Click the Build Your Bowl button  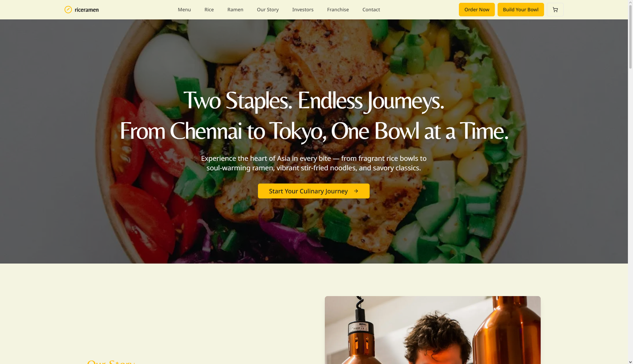(x=521, y=9)
